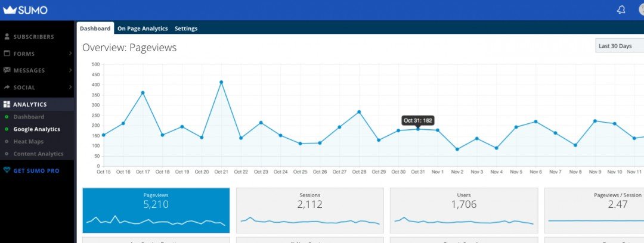Click the 500 y-axis label
Viewport: 644px width, 243px height.
(x=95, y=64)
